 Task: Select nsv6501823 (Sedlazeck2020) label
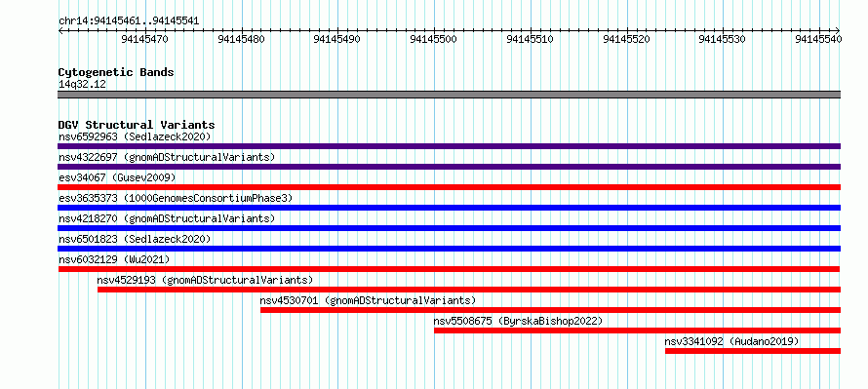pyautogui.click(x=135, y=239)
